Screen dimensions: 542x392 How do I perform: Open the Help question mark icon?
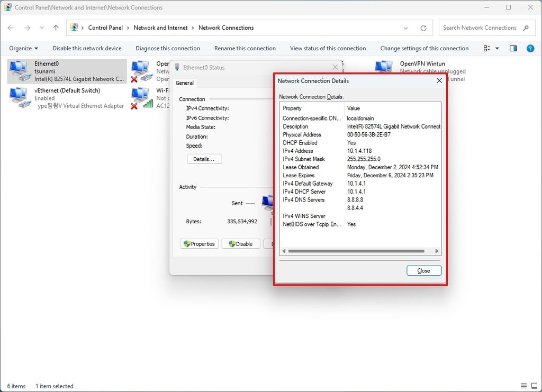point(530,48)
